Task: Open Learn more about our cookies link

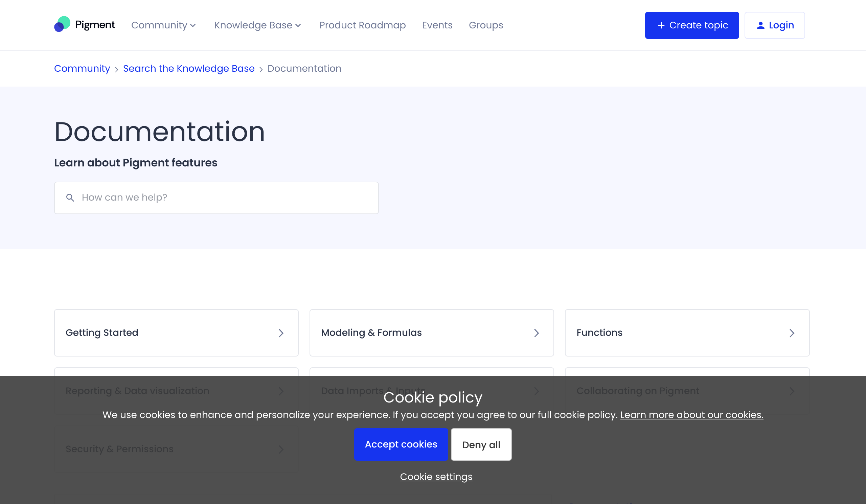Action: tap(692, 415)
